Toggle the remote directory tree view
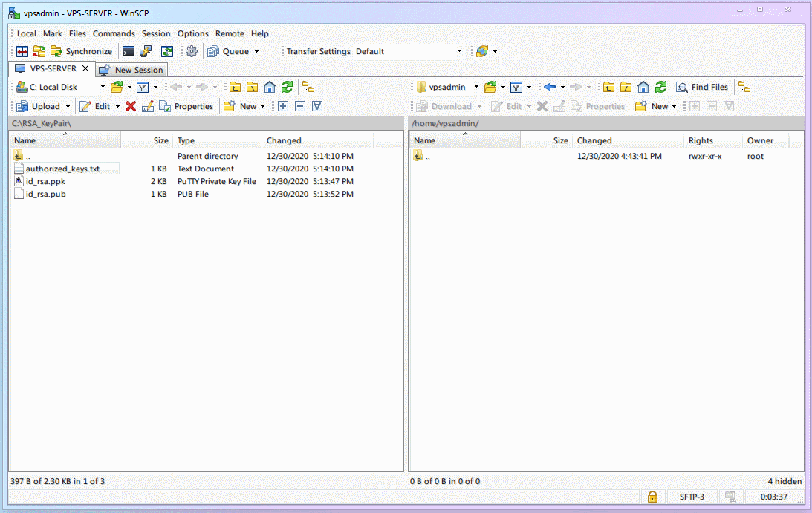The image size is (812, 513). [x=744, y=87]
